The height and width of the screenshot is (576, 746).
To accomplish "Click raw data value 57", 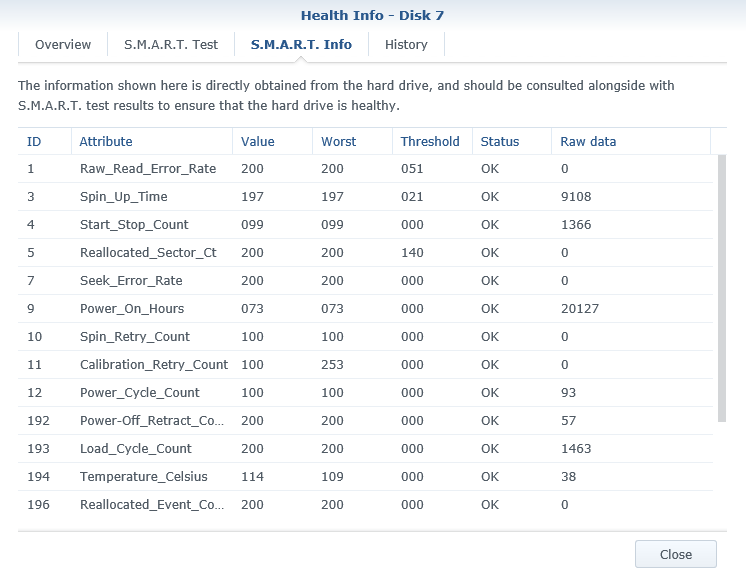I will [569, 421].
